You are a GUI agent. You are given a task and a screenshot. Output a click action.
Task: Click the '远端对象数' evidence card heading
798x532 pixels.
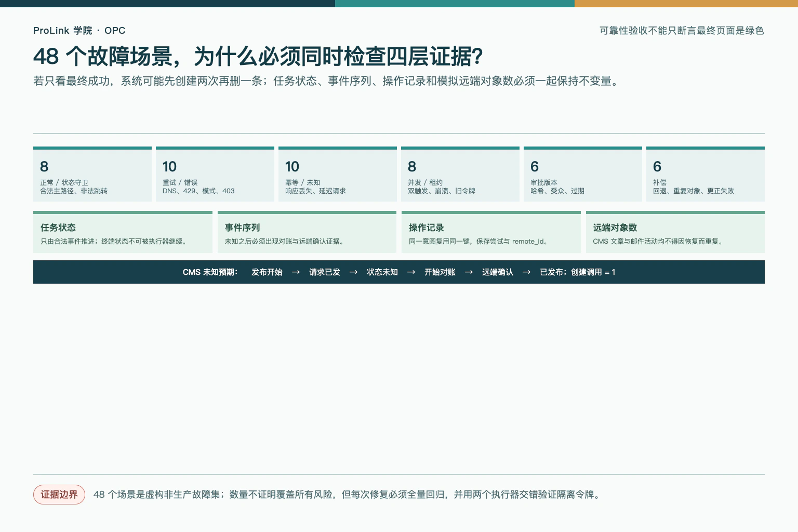tap(615, 228)
